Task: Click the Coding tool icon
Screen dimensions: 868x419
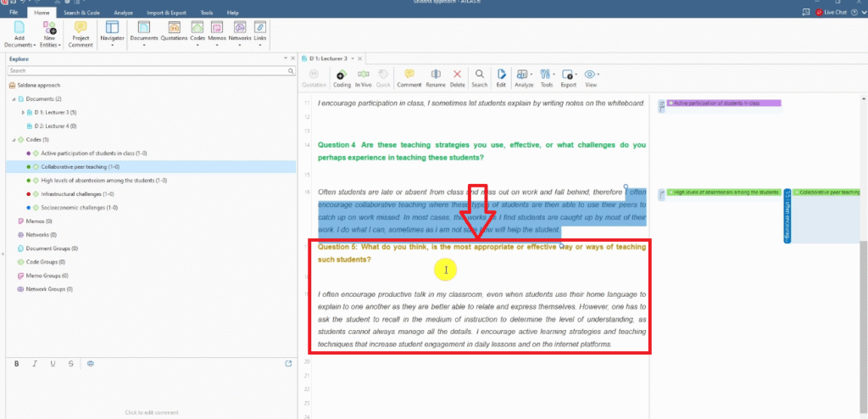Action: [342, 77]
